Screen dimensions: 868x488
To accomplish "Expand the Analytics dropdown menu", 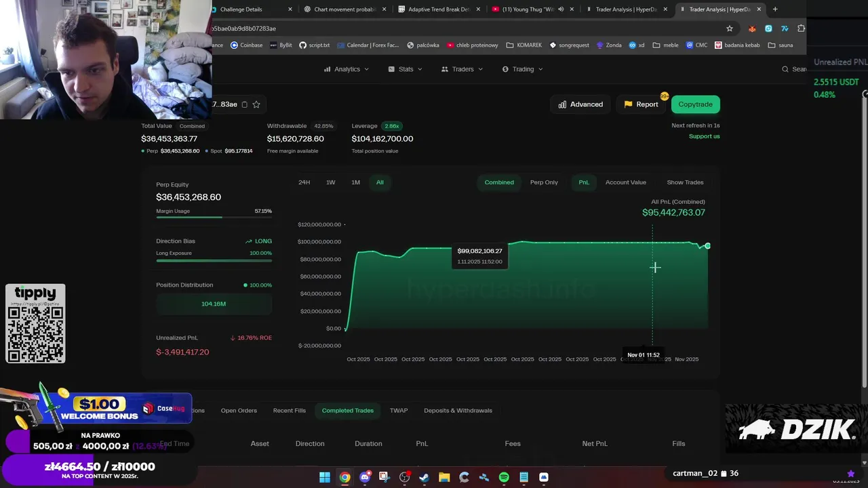I will 347,69.
